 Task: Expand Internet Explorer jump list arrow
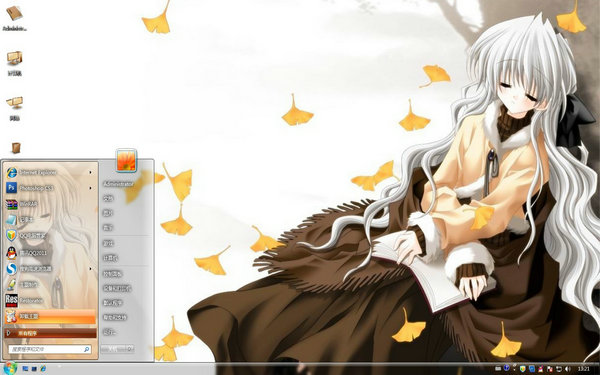coord(91,173)
